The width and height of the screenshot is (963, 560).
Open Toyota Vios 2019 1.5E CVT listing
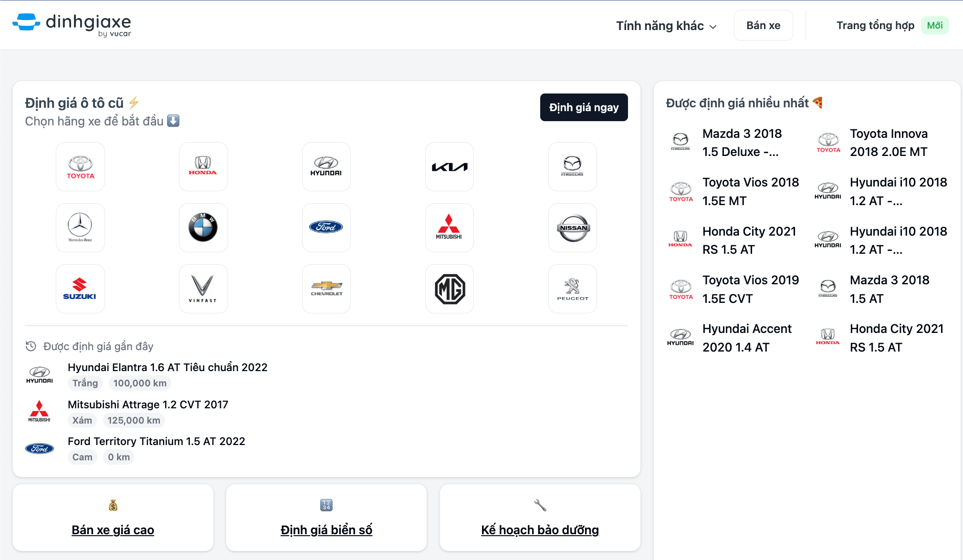(x=751, y=289)
